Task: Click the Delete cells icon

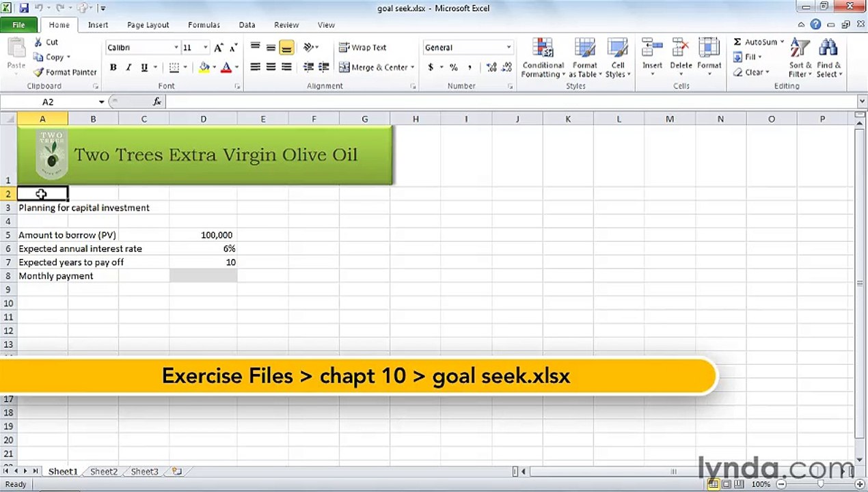Action: (681, 49)
